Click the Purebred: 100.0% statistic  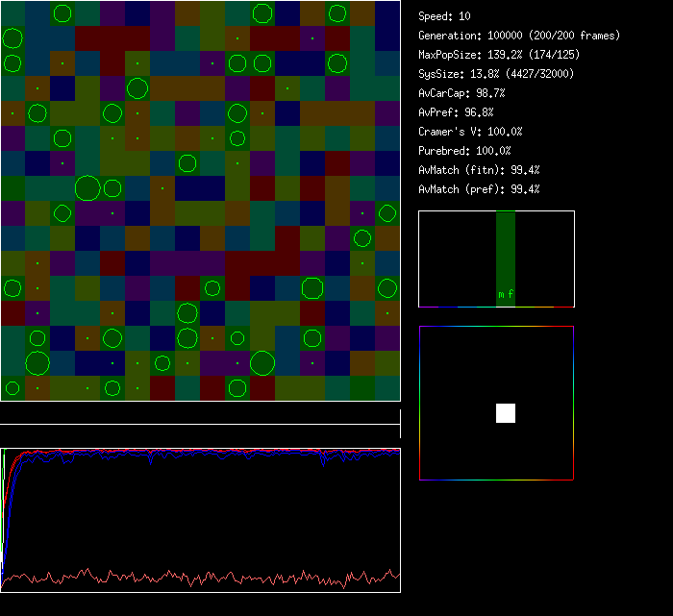pos(465,151)
